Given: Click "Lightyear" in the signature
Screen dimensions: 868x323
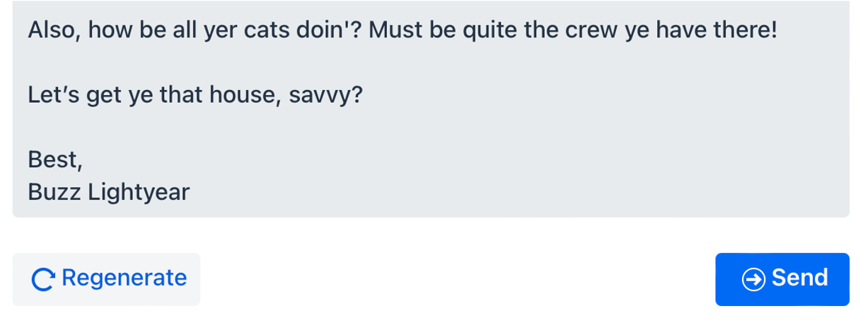Looking at the screenshot, I should 139,191.
